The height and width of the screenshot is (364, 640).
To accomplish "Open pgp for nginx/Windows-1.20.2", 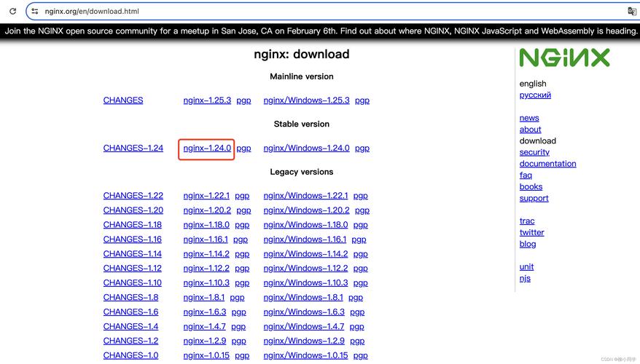I will 362,210.
